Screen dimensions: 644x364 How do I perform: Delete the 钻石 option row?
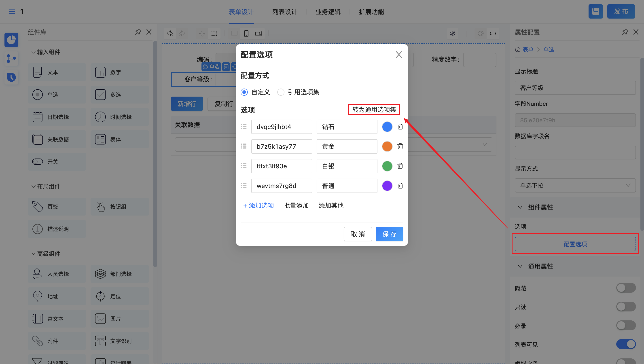[400, 127]
